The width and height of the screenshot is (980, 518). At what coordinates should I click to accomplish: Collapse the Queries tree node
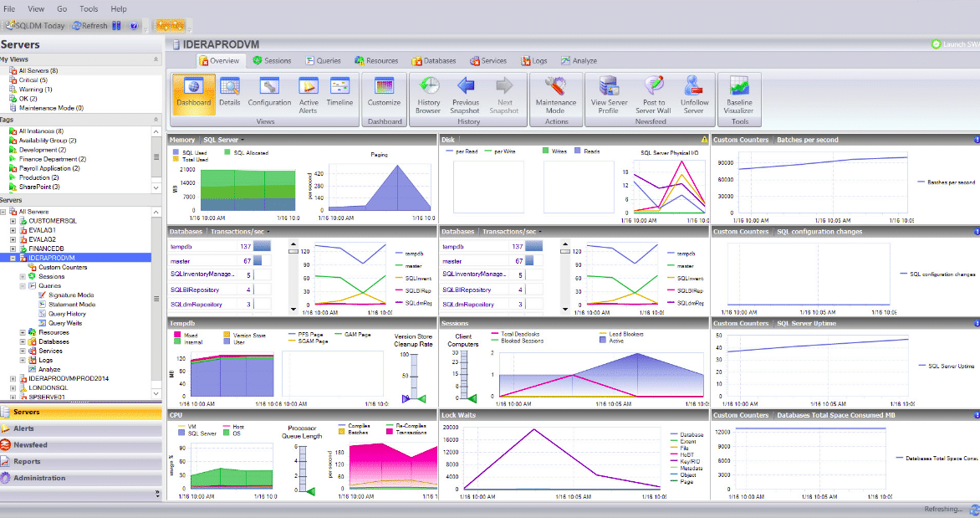click(x=23, y=286)
